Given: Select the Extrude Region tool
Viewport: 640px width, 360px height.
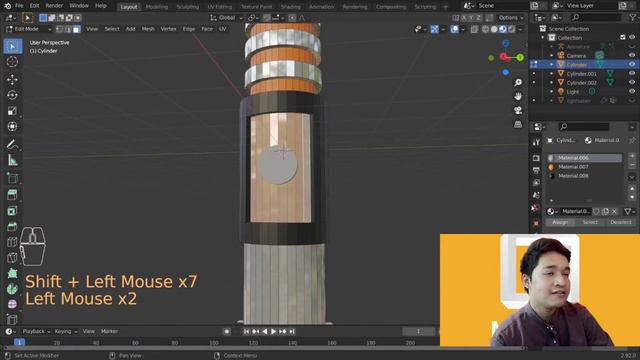Looking at the screenshot, I should point(12,195).
